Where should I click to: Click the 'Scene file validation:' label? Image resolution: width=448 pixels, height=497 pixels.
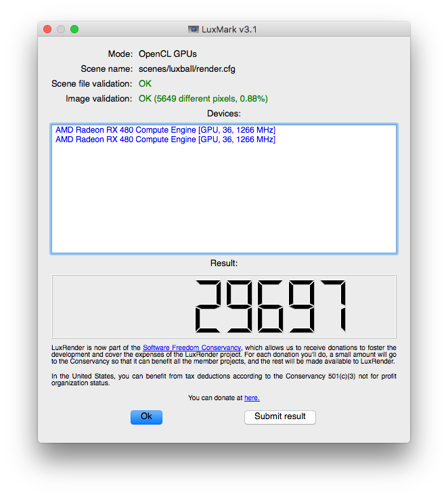pyautogui.click(x=92, y=84)
